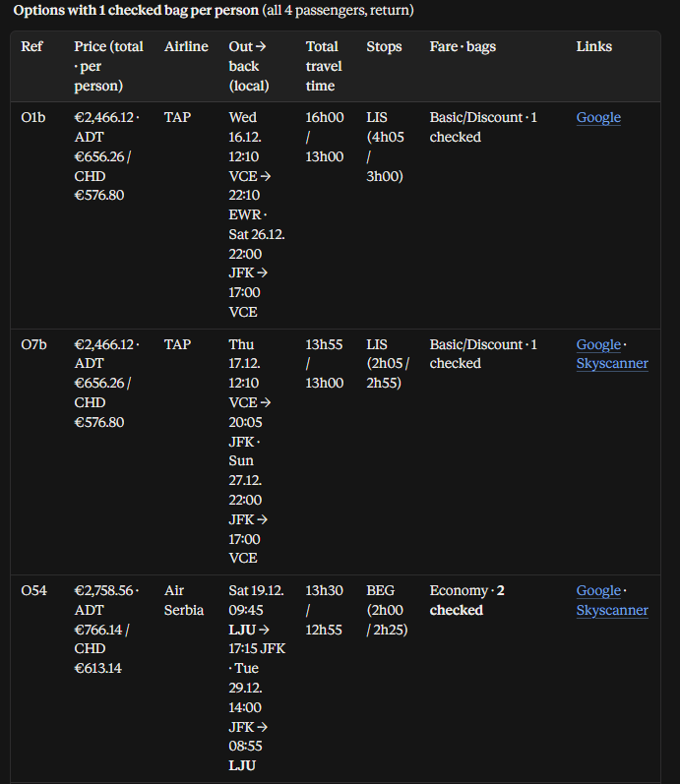
Task: Click the Fare · bags column header
Action: click(x=463, y=46)
